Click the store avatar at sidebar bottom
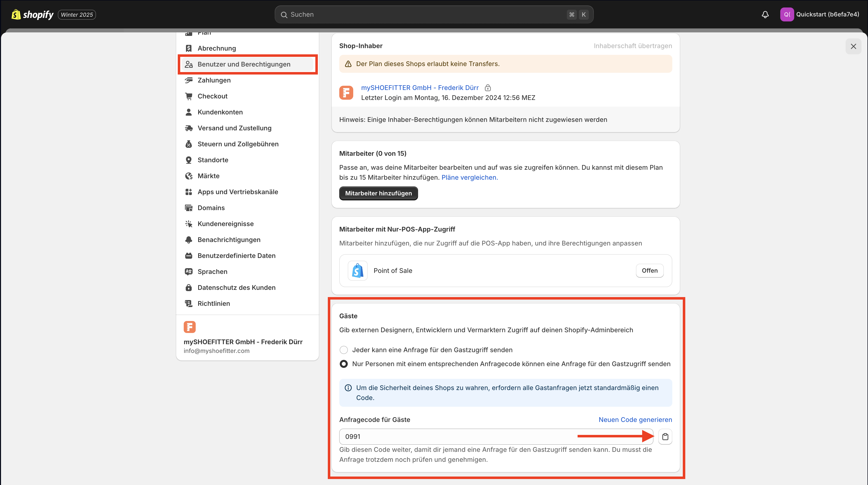Image resolution: width=868 pixels, height=485 pixels. pos(189,327)
